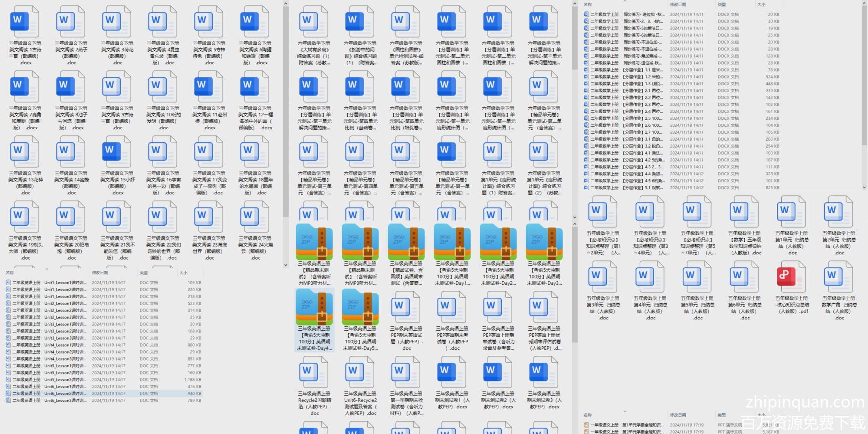The height and width of the screenshot is (434, 868).
Task: Select Unit1_Lesson1 课时训练 file row
Action: pyautogui.click(x=65, y=283)
